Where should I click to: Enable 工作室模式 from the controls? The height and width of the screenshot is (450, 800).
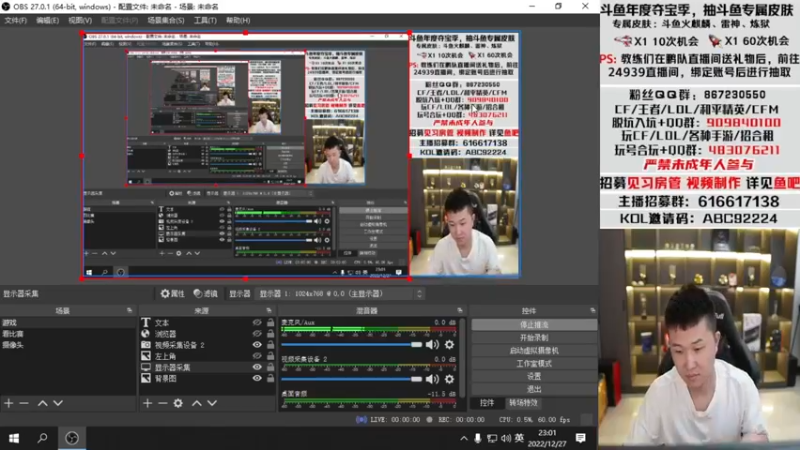[534, 363]
